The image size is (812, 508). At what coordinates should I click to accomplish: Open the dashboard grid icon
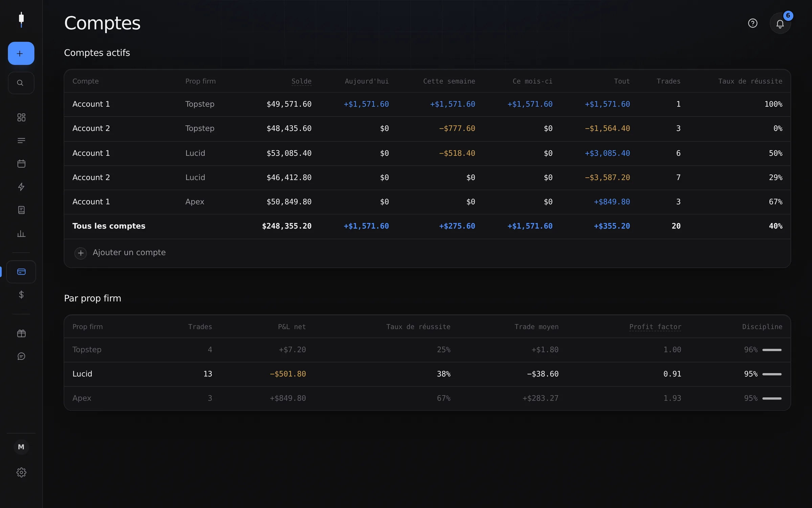point(21,118)
